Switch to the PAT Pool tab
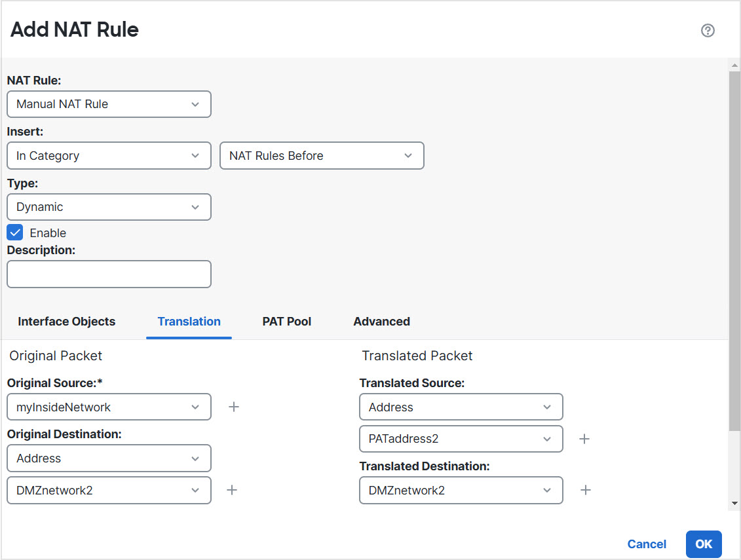Screen dimensions: 741x560 click(287, 322)
